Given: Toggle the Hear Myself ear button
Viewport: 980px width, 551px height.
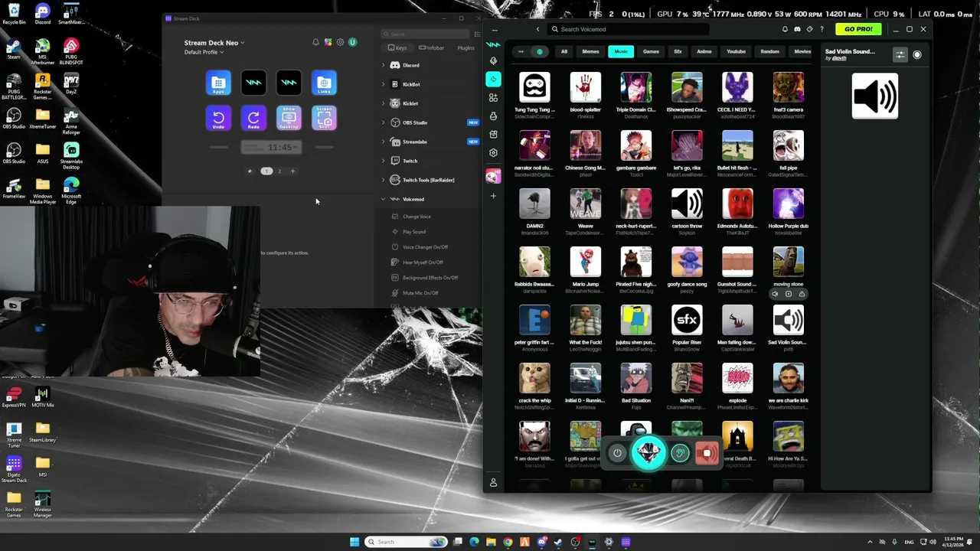Looking at the screenshot, I should (x=680, y=453).
